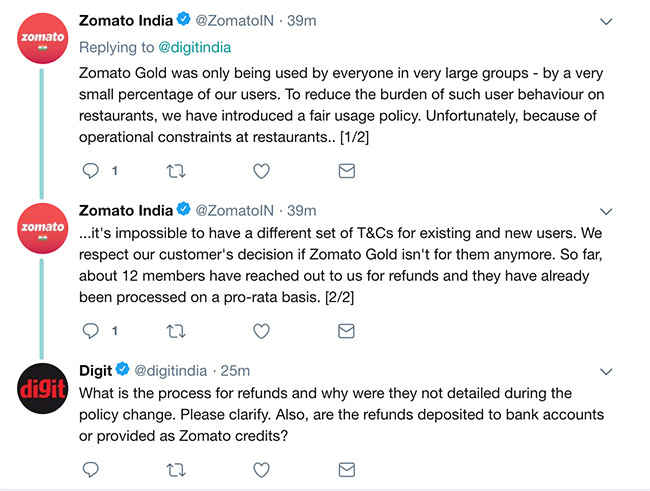Screen dimensions: 650x491
Task: Expand options chevron on second Zomato tweet
Action: click(606, 211)
